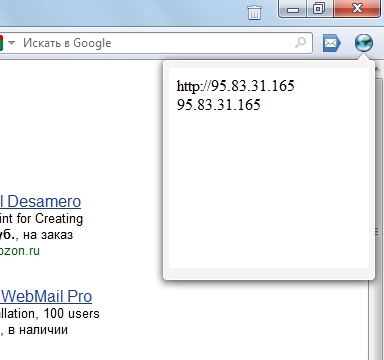Screen dimensions: 384x360
Task: Click the "на заказ" text under Desamero
Action: 48,235
